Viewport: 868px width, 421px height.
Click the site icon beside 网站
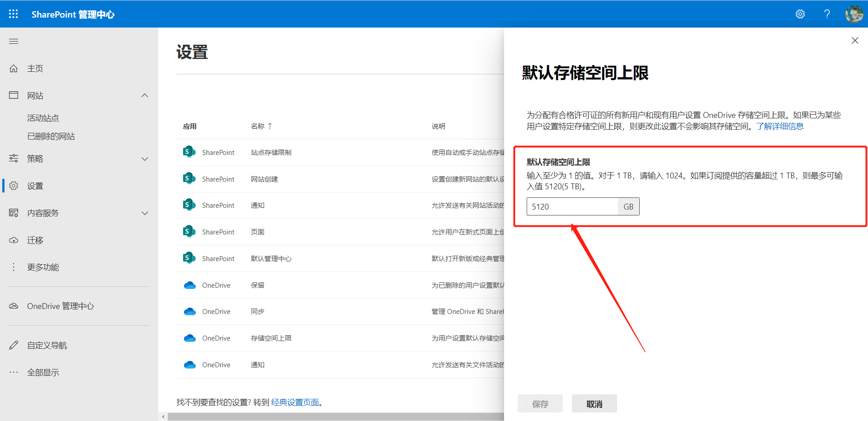pyautogui.click(x=14, y=95)
